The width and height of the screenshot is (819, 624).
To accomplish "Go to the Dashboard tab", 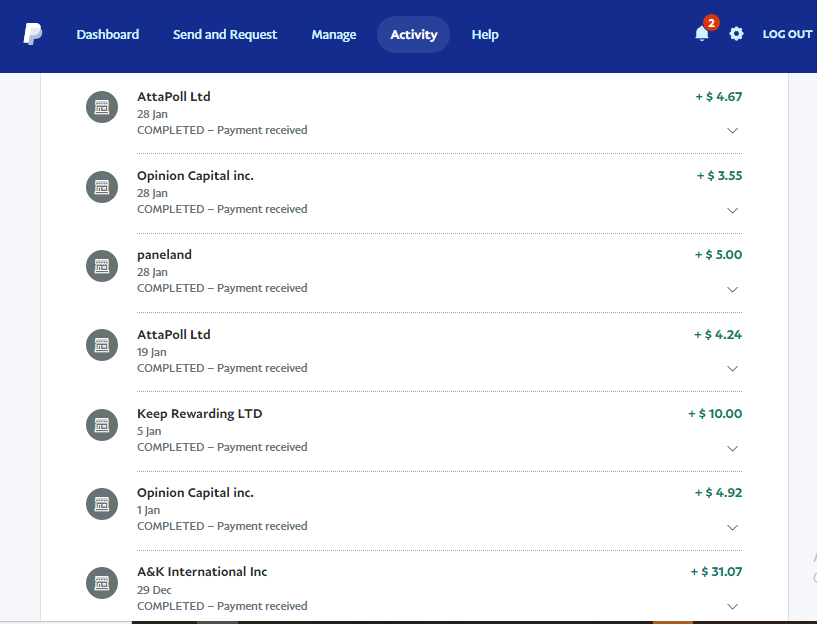I will pyautogui.click(x=108, y=34).
